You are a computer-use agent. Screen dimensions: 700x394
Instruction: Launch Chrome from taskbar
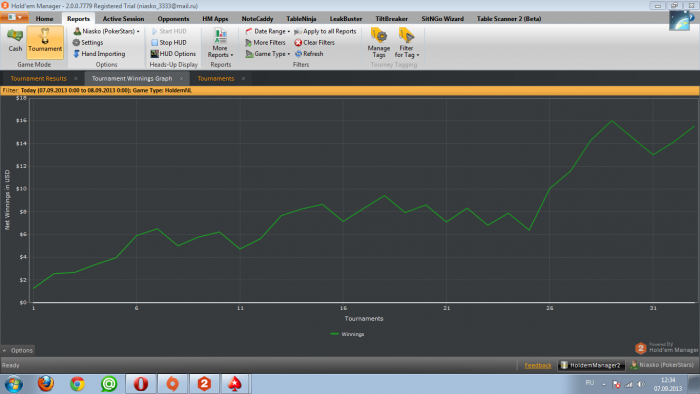77,384
